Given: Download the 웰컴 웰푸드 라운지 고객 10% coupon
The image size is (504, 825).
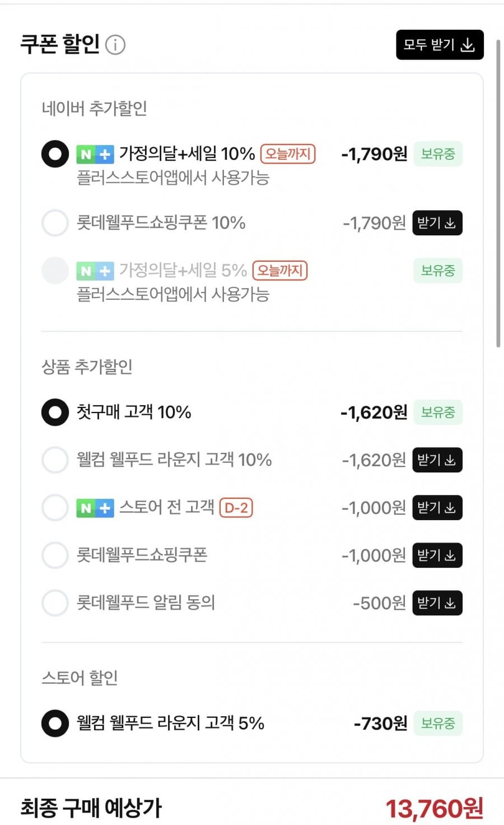Looking at the screenshot, I should tap(437, 460).
